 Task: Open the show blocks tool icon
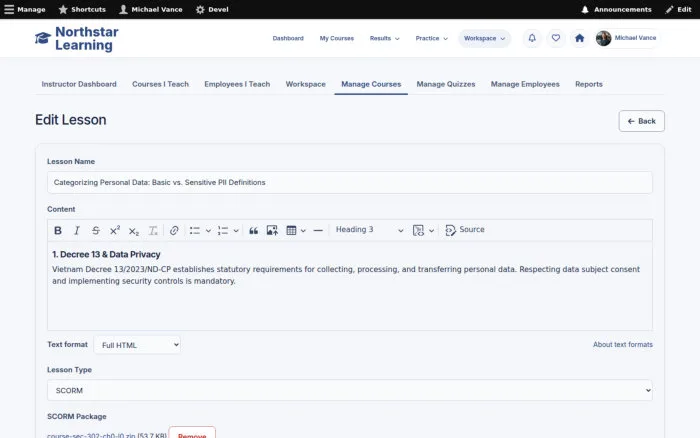(x=418, y=230)
